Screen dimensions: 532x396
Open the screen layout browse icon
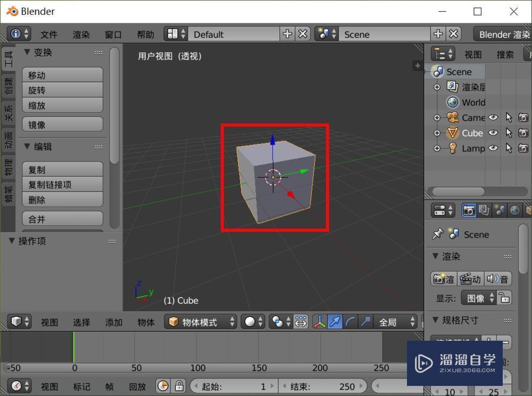point(176,34)
